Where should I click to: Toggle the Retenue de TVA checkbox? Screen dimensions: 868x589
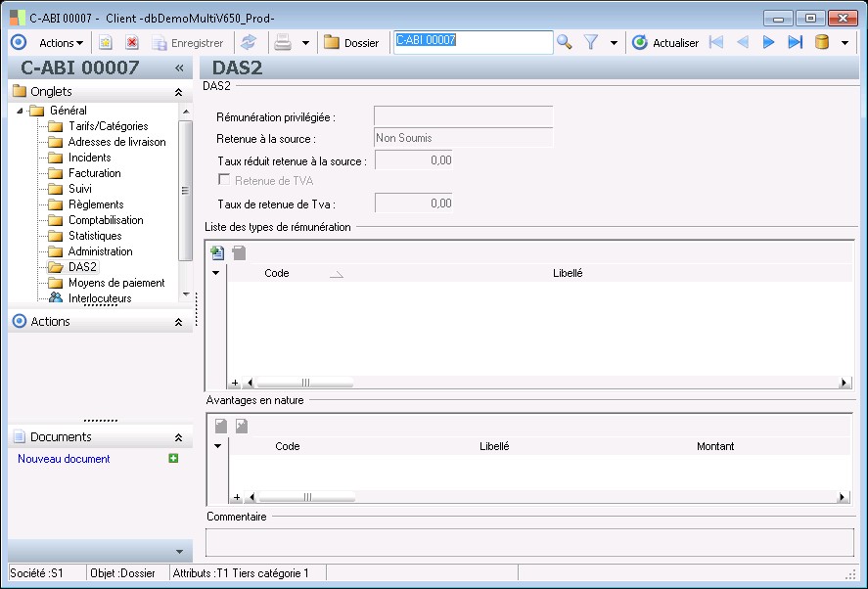pos(225,180)
